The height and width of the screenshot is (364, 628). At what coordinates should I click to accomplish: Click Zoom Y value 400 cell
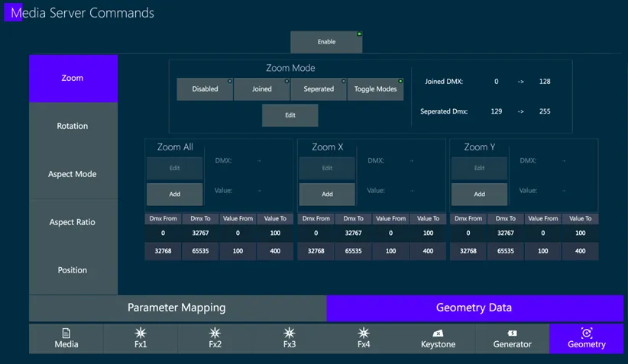point(581,251)
